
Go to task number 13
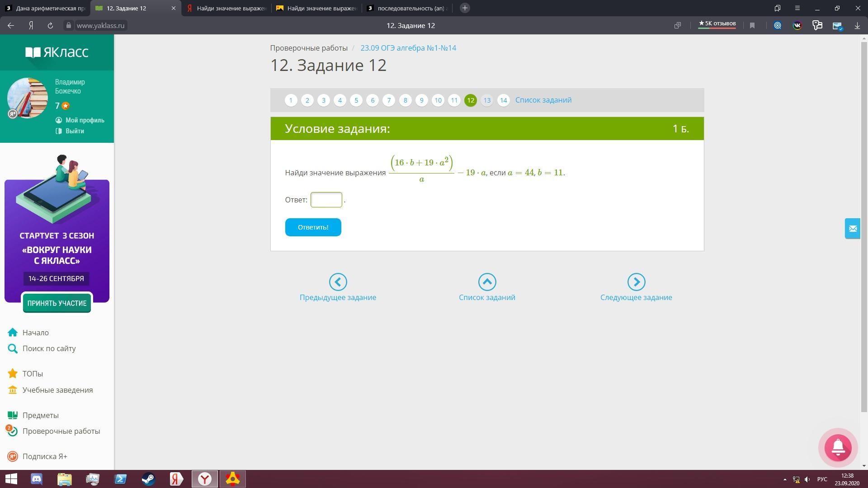[487, 100]
